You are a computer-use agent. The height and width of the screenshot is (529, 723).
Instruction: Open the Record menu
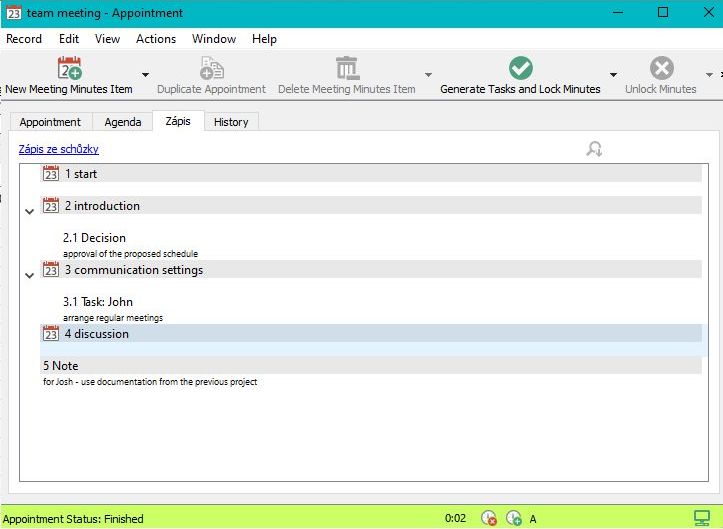24,39
